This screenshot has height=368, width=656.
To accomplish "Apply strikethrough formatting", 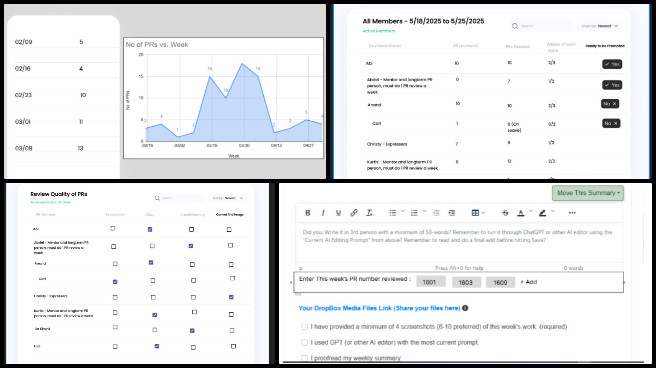I will (x=505, y=213).
